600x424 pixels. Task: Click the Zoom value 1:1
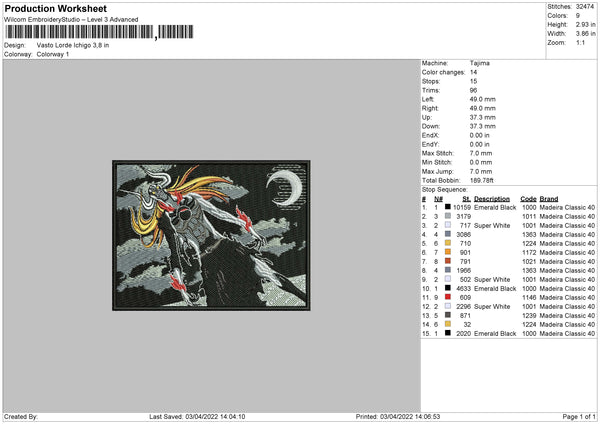coord(580,42)
